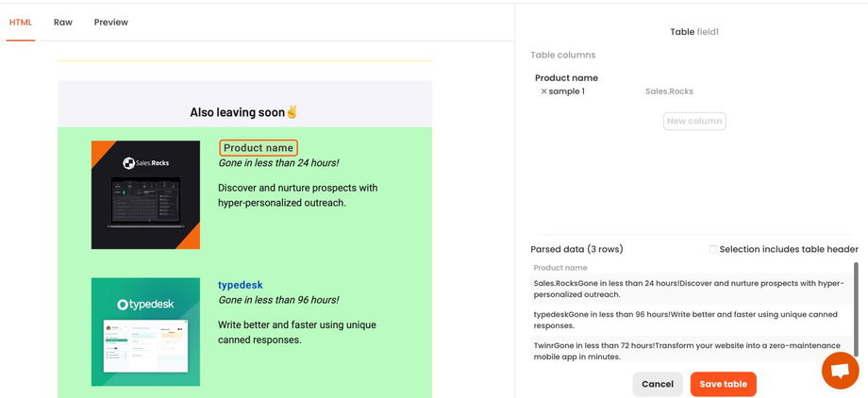
Task: Select the Sales.Rocks sample value
Action: (x=669, y=91)
